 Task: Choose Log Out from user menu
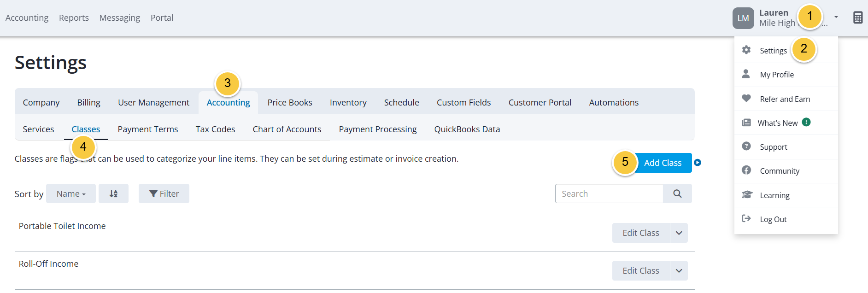tap(786, 219)
